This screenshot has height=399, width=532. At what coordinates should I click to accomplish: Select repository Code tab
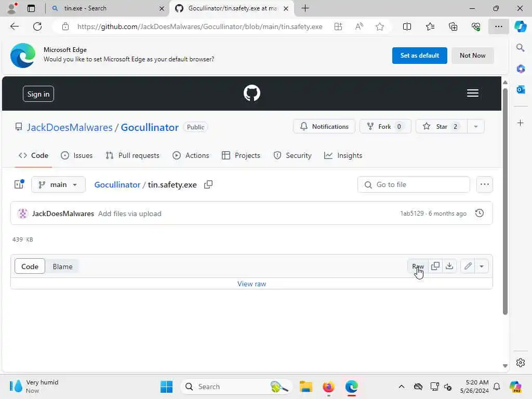point(33,155)
